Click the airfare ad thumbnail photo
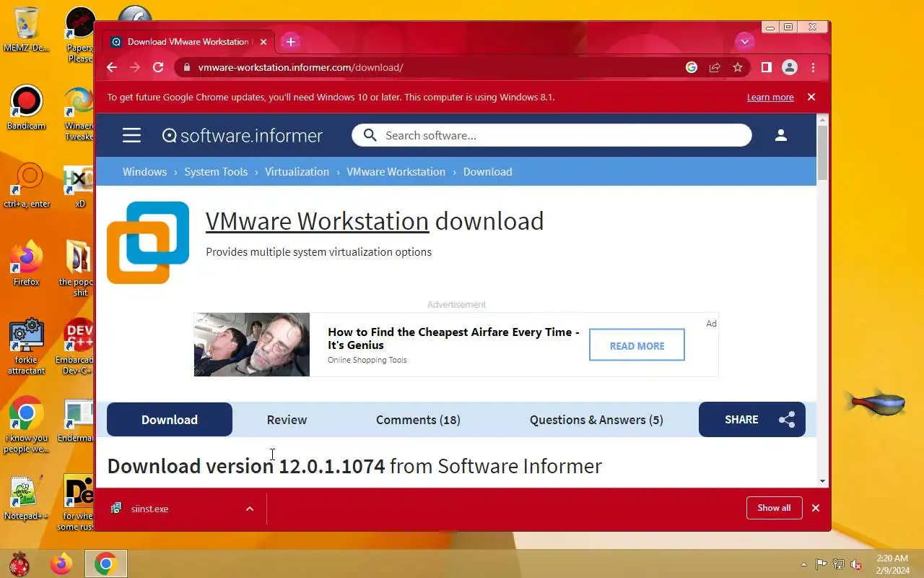The width and height of the screenshot is (924, 578). pyautogui.click(x=252, y=345)
